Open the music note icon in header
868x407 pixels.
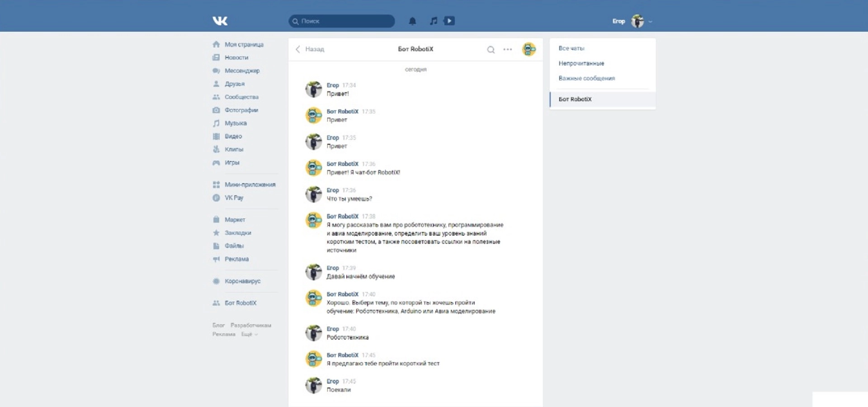pos(433,21)
